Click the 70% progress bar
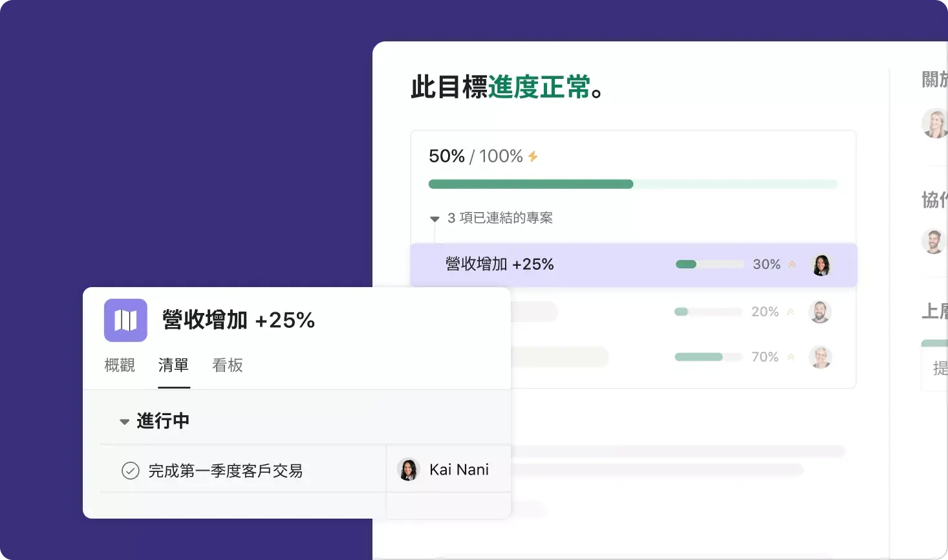Screen dimensions: 948x560 (x=708, y=357)
